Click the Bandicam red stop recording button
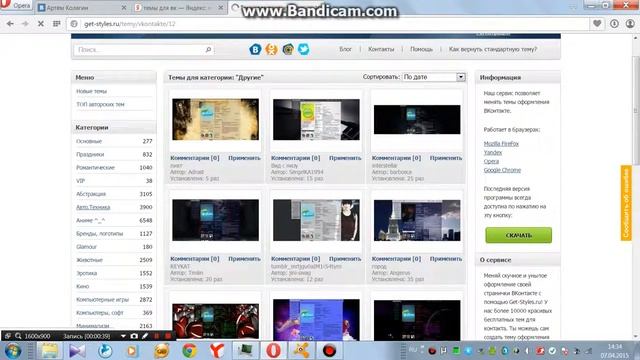Image resolution: width=640 pixels, height=360 pixels. (168, 336)
